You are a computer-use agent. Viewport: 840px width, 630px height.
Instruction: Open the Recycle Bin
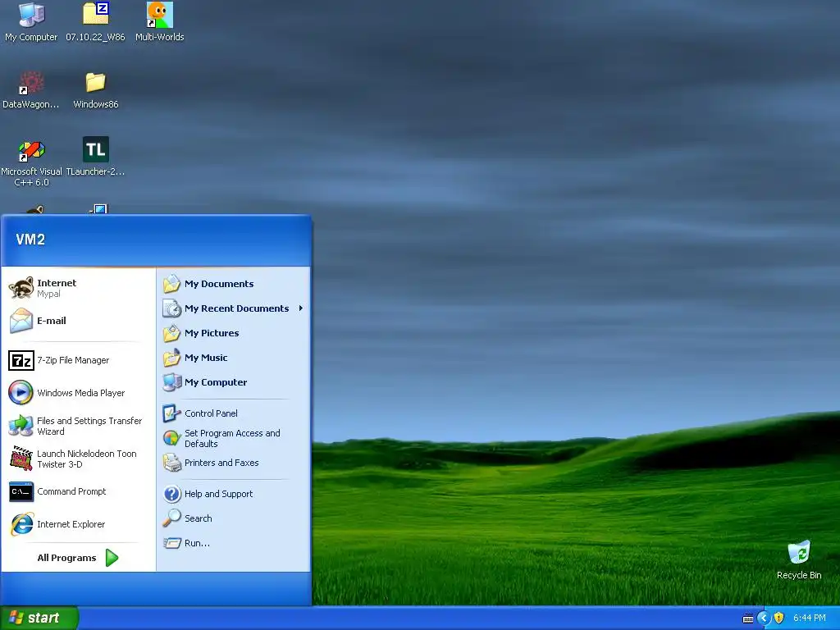point(799,559)
